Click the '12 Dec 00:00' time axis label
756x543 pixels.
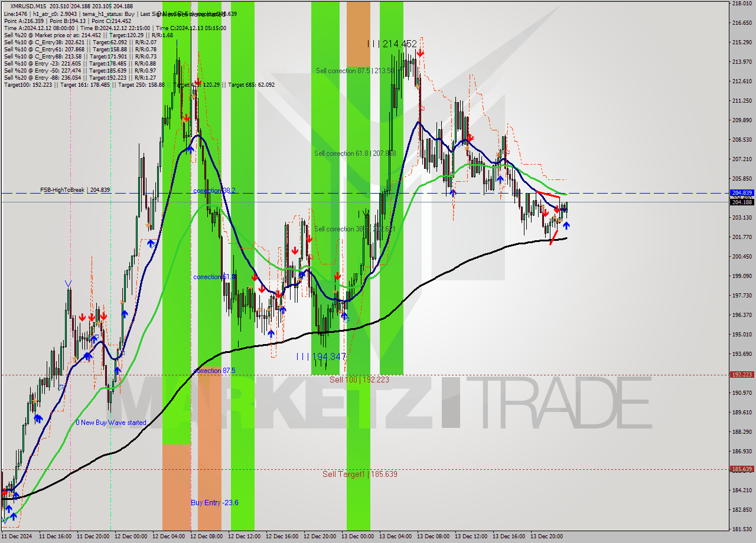pyautogui.click(x=130, y=537)
